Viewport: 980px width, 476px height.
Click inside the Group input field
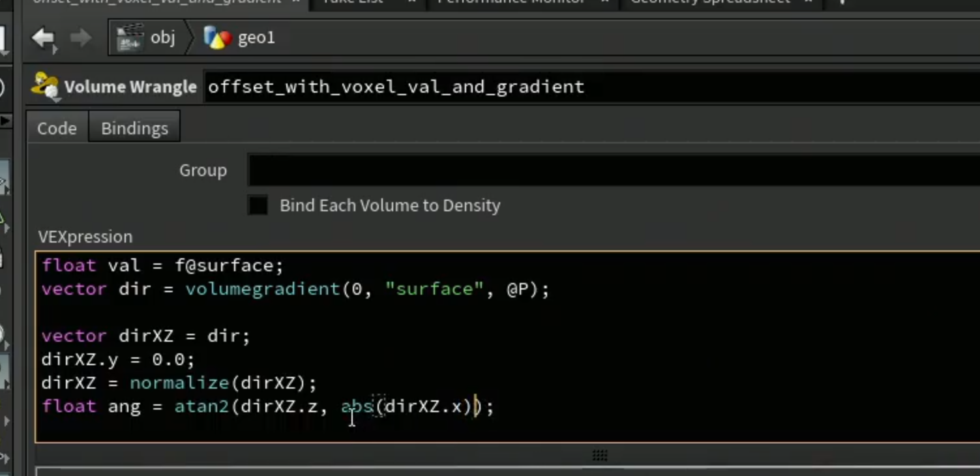[x=614, y=171]
